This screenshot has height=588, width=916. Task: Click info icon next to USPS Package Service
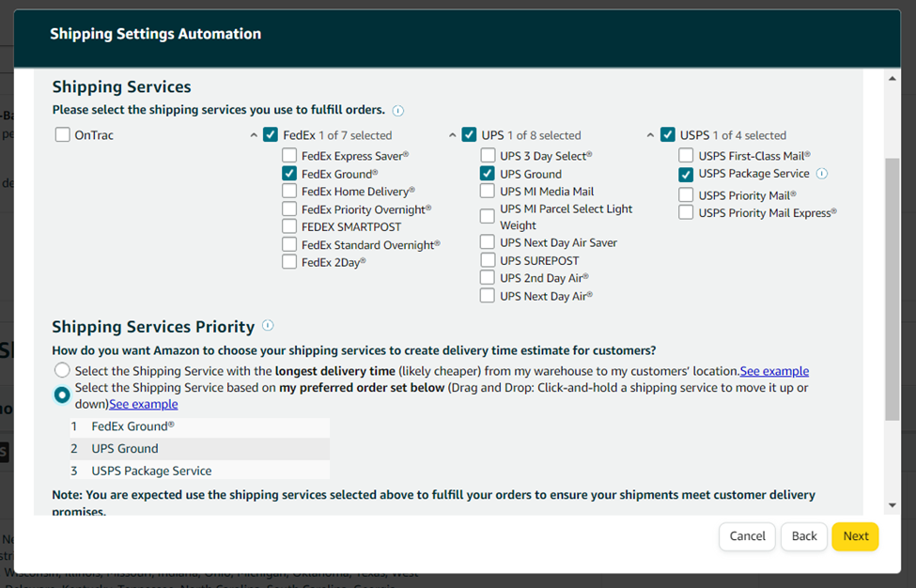pyautogui.click(x=822, y=174)
